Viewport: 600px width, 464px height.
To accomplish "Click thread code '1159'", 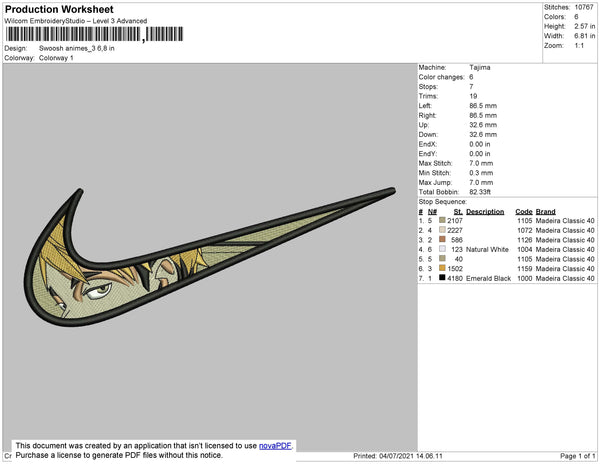I will click(x=525, y=269).
